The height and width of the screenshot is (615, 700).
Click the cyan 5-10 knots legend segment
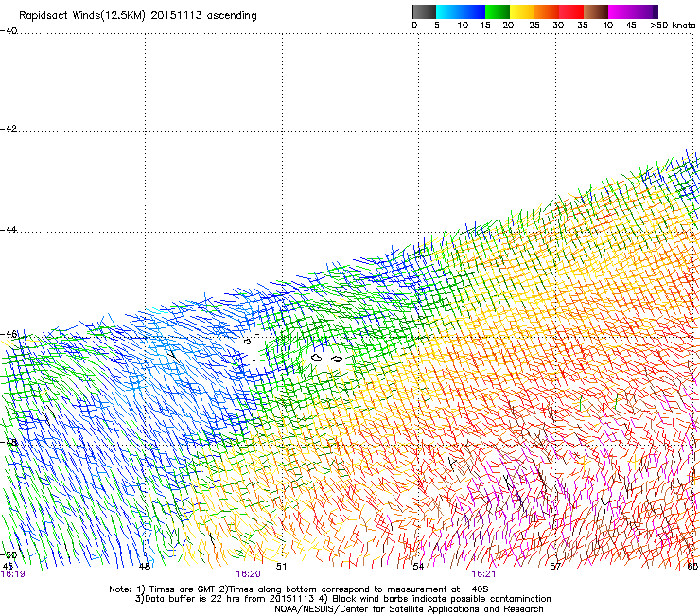448,11
